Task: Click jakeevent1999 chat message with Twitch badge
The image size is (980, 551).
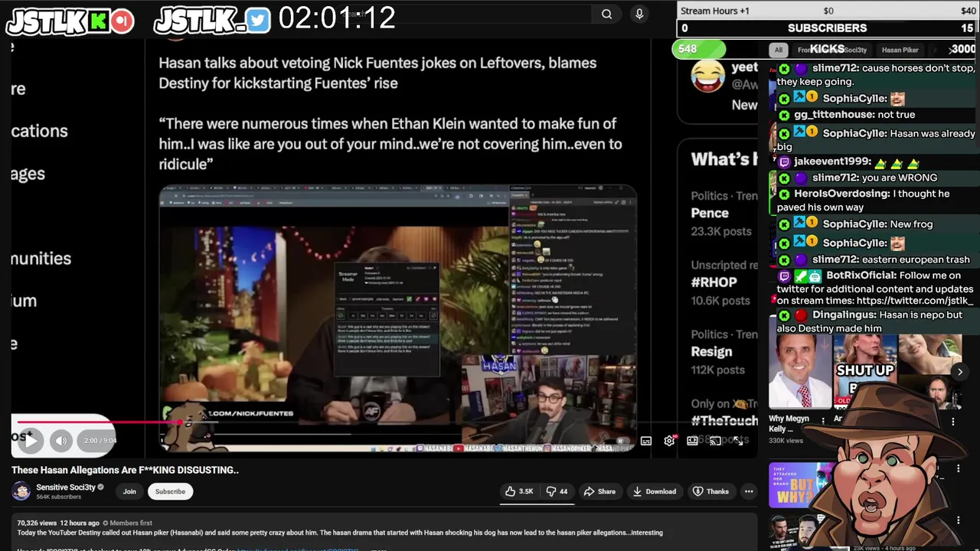Action: (848, 161)
